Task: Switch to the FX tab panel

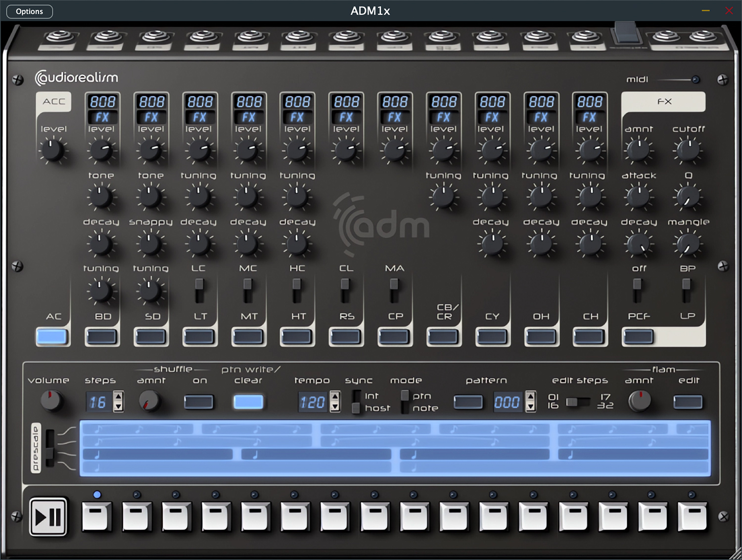Action: 663,102
